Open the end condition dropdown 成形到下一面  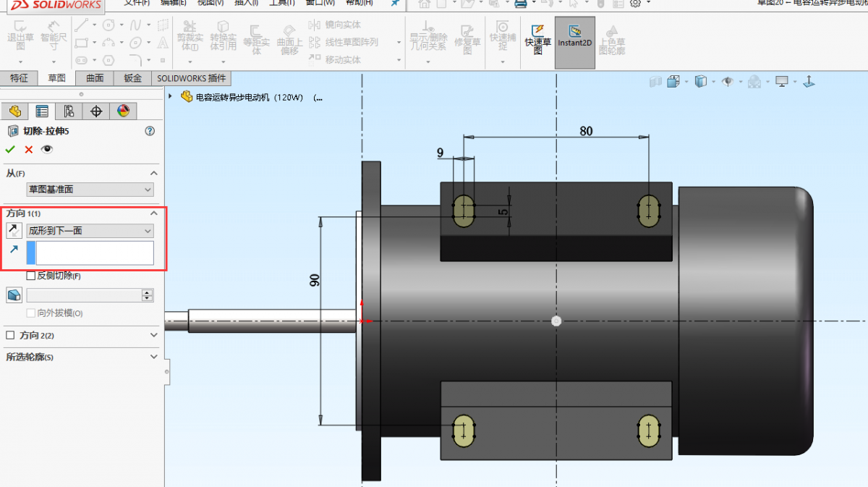click(90, 231)
